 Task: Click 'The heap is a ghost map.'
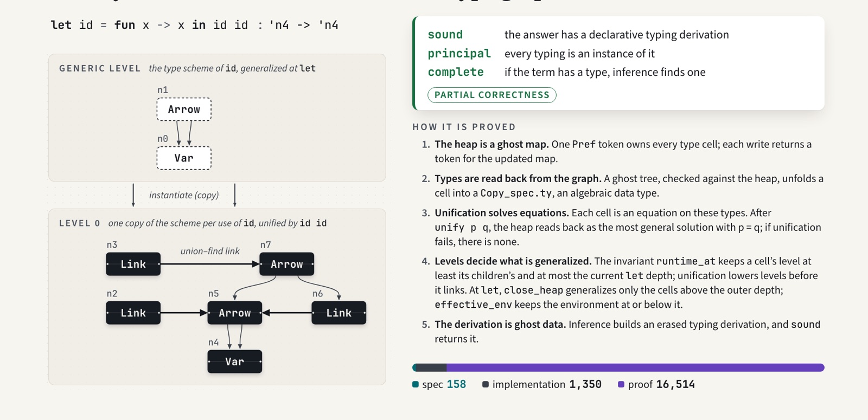coord(492,144)
